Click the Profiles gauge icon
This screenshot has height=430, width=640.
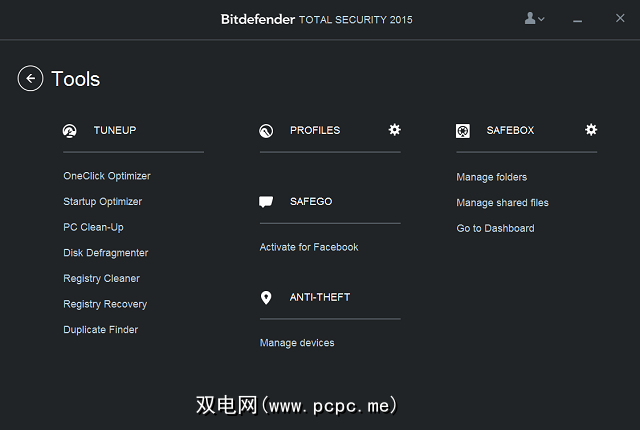point(266,131)
